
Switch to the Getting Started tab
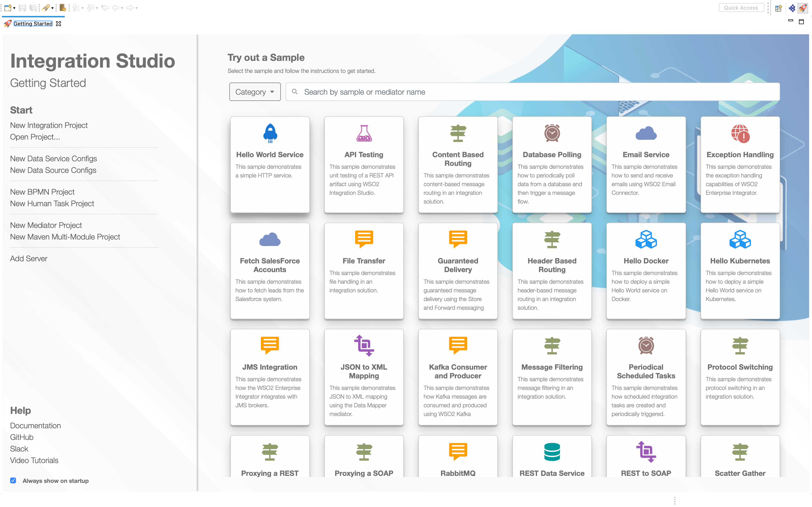click(x=33, y=23)
